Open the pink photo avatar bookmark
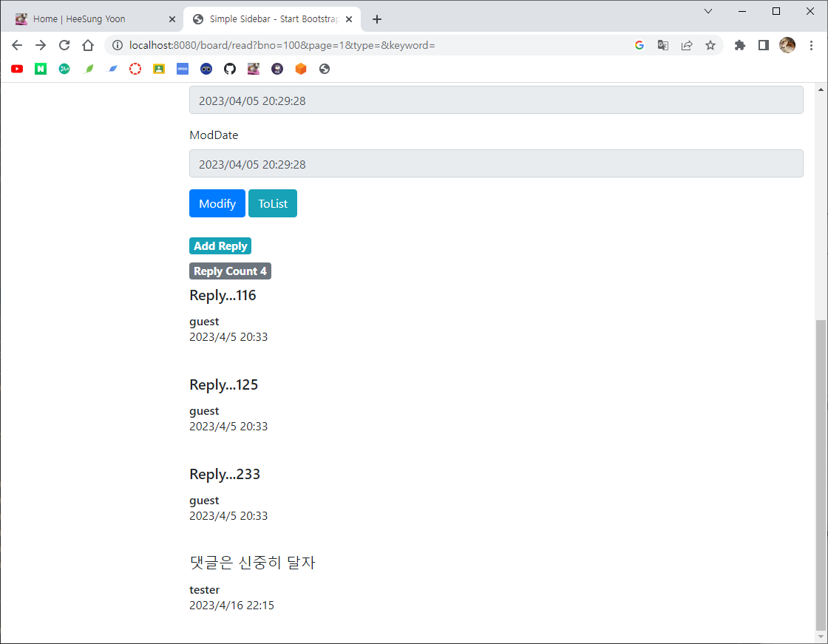The height and width of the screenshot is (644, 828). 254,69
